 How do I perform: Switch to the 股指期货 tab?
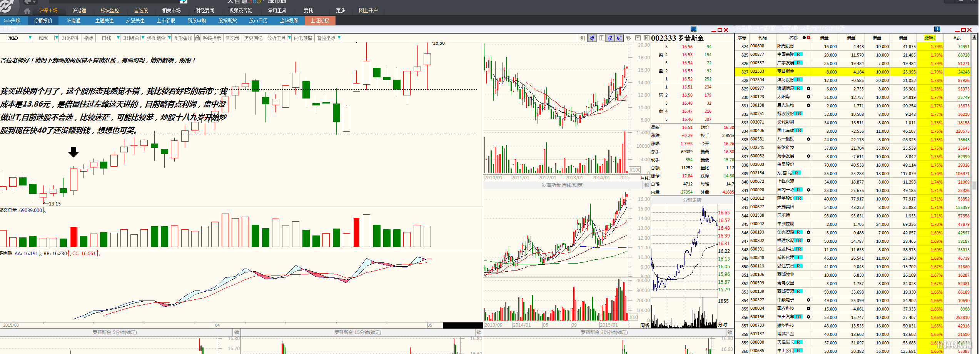click(x=227, y=20)
